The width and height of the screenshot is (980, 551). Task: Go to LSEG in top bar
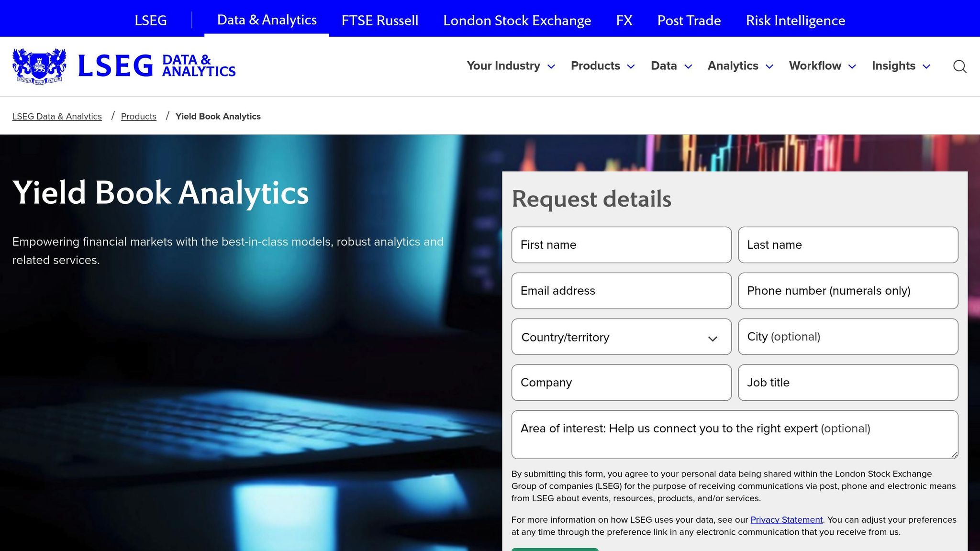[151, 20]
